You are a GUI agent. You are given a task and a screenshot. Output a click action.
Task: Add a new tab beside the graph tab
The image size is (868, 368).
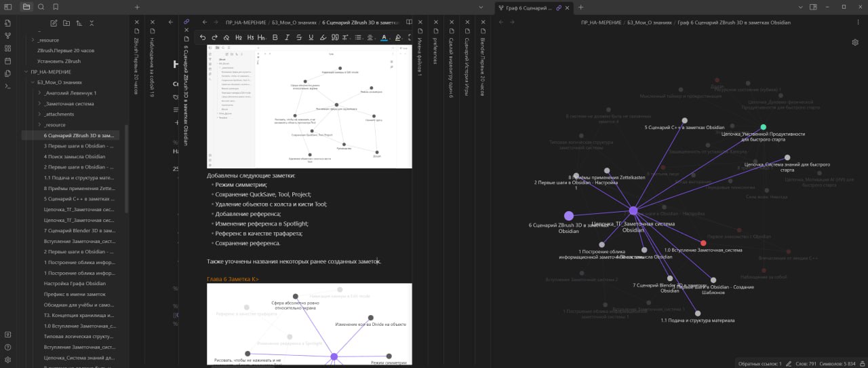point(580,7)
